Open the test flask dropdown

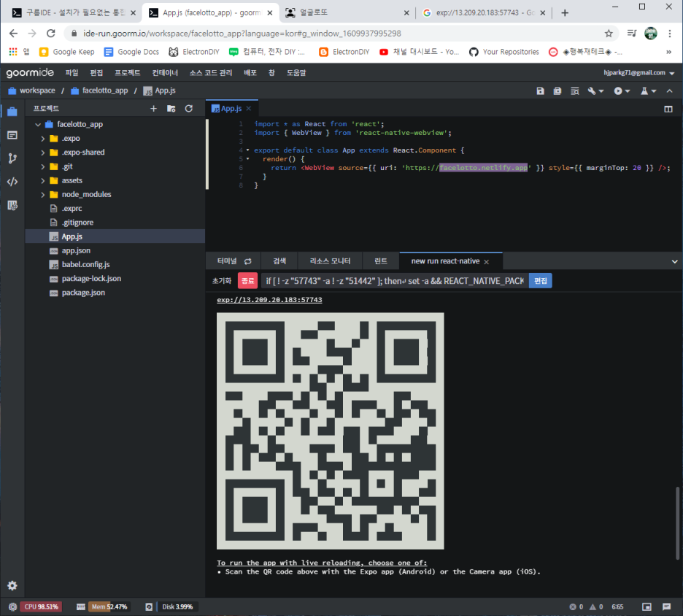pyautogui.click(x=648, y=91)
